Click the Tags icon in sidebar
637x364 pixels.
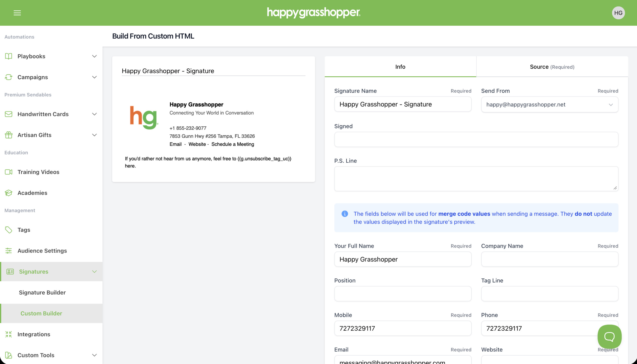[x=8, y=230]
